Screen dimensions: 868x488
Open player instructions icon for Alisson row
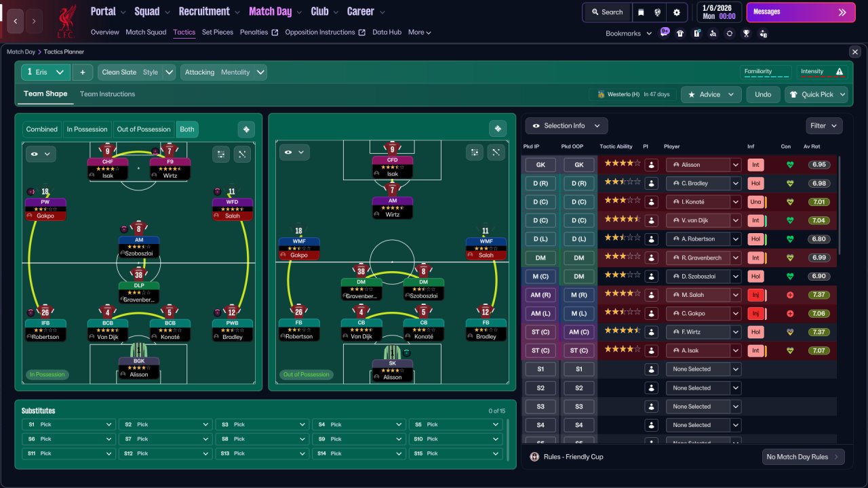(651, 165)
